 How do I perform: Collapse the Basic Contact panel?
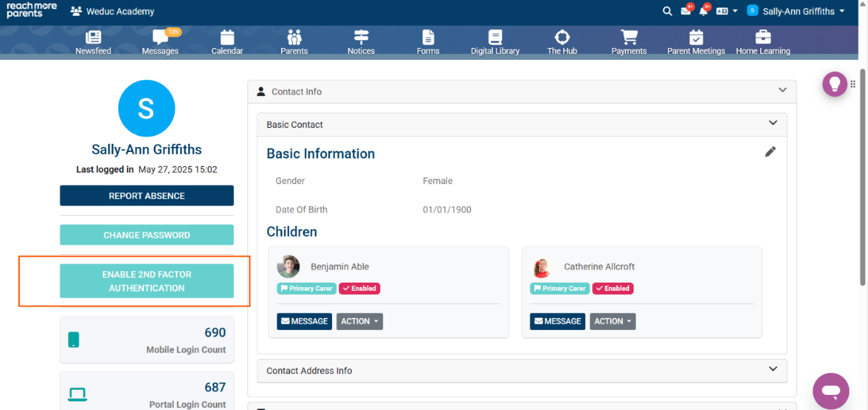tap(773, 124)
